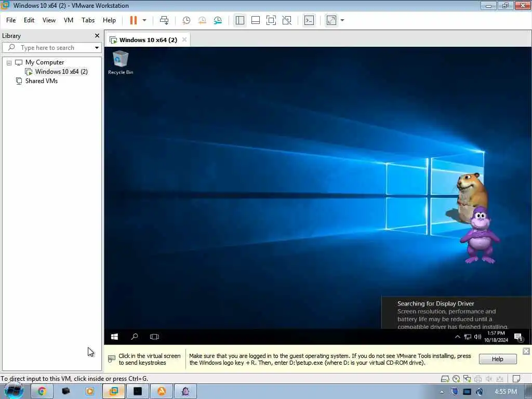Open the File menu
This screenshot has height=399, width=532.
[11, 20]
